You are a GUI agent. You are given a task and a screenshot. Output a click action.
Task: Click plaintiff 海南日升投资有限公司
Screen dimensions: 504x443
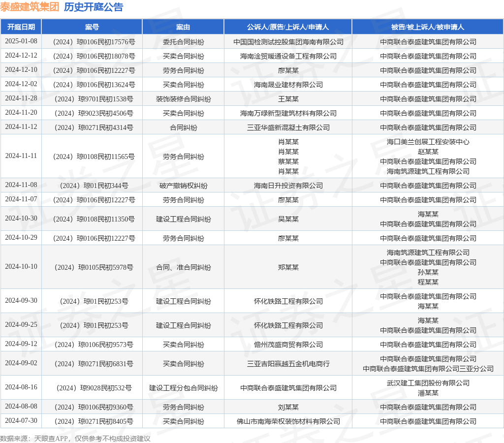coord(288,186)
